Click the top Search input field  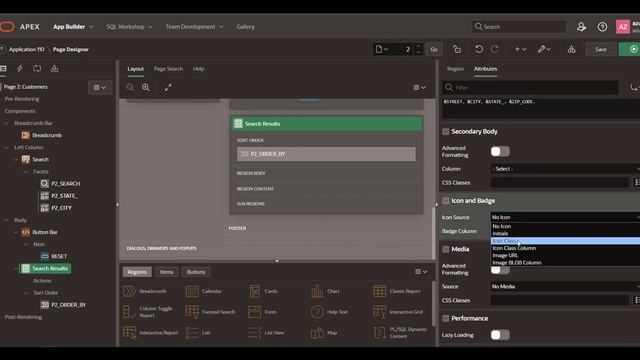[519, 27]
